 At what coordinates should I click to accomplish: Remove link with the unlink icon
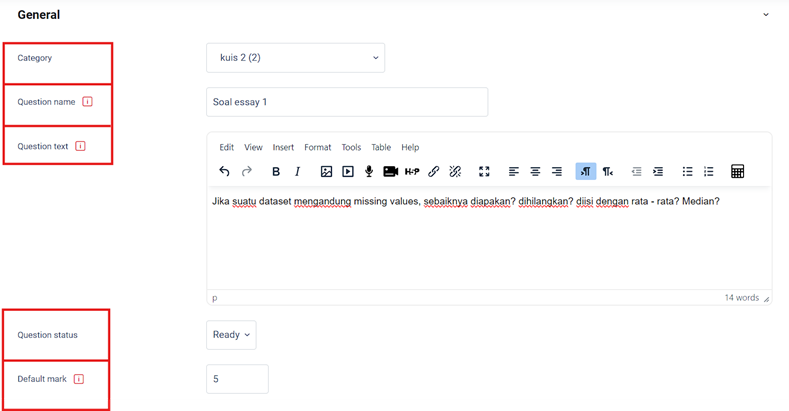coord(455,172)
